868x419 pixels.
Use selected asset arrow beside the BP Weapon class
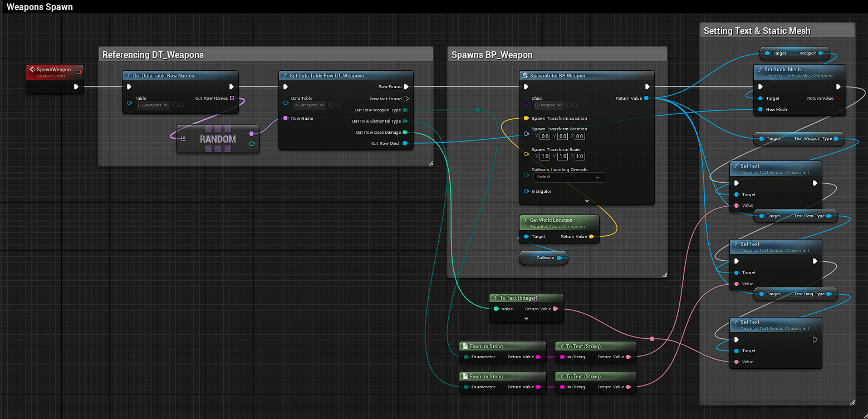[x=568, y=105]
